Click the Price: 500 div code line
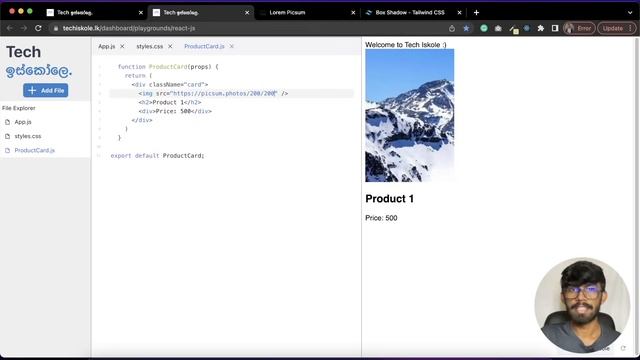 (175, 111)
